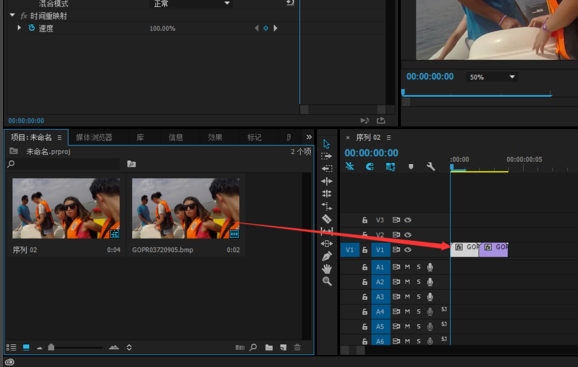Open the Info (信息) tab

176,137
